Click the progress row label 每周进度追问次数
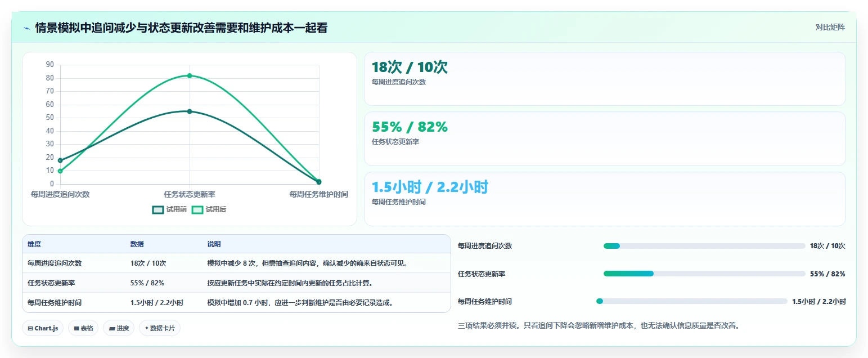Viewport: 868px width, 358px height. coord(485,246)
